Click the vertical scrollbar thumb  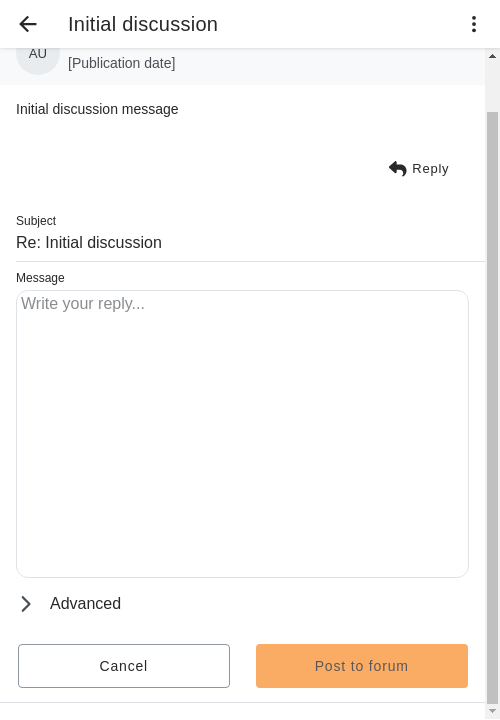(492, 407)
